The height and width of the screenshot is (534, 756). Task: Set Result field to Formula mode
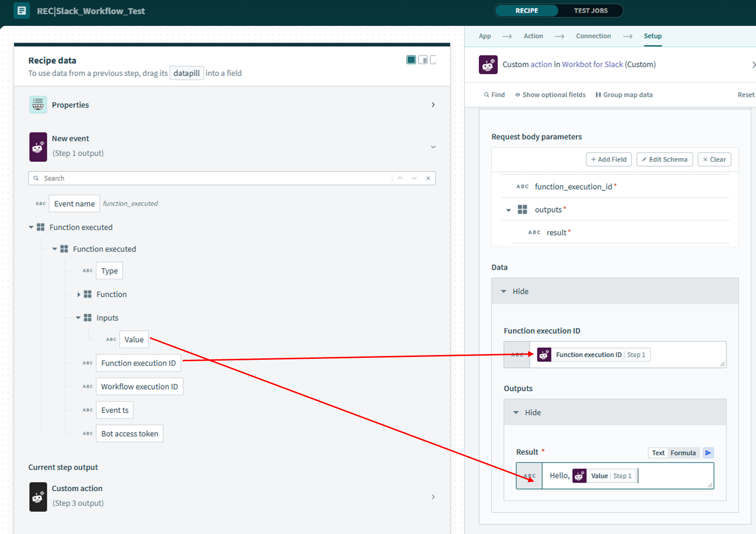click(683, 453)
